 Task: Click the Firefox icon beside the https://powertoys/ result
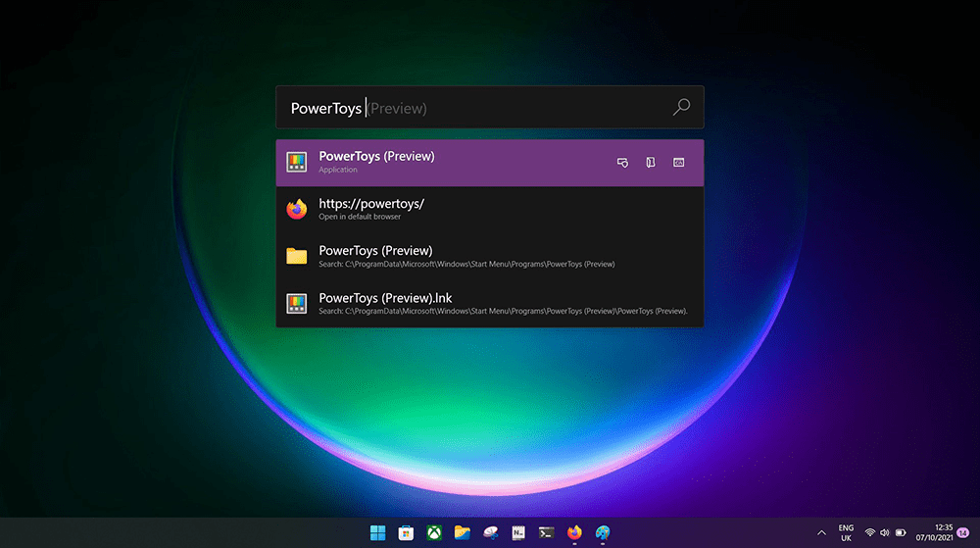pos(297,210)
